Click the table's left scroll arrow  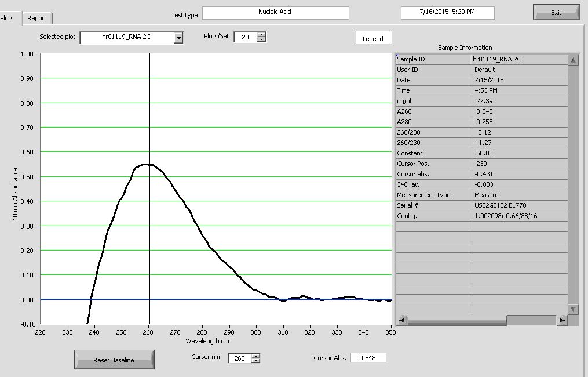(x=401, y=320)
